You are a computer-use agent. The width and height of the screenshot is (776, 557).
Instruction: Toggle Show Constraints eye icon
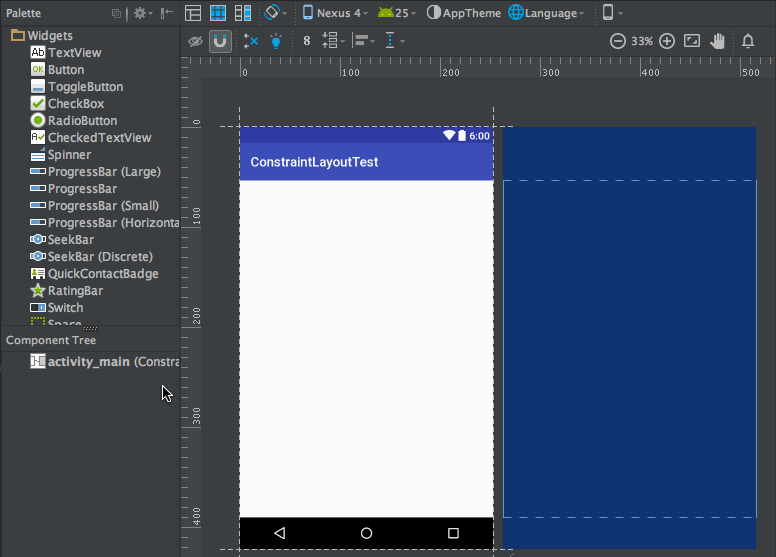coord(195,41)
